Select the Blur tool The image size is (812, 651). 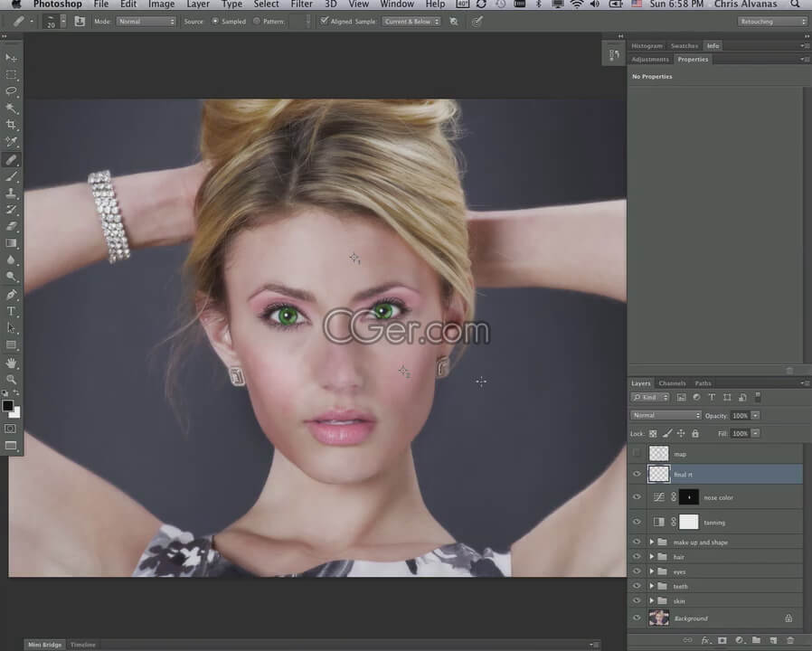click(x=11, y=259)
